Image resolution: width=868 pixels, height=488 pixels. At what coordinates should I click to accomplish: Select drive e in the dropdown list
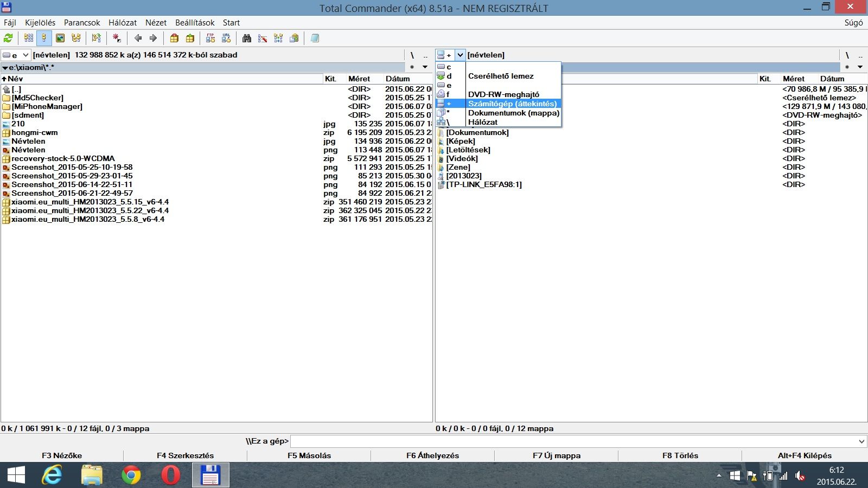pos(499,85)
